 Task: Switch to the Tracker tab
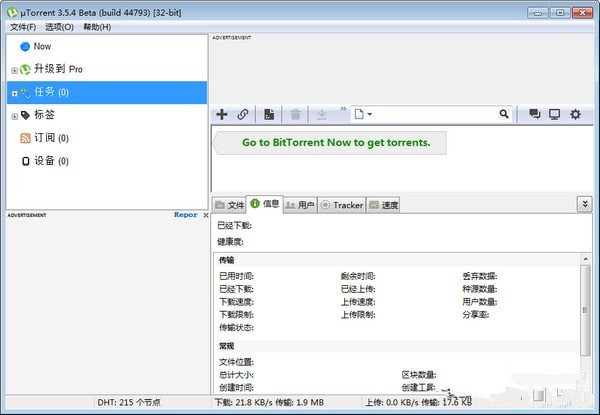coord(342,205)
